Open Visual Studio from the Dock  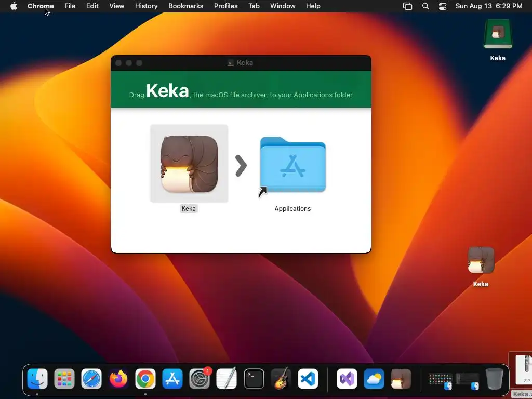click(x=347, y=379)
